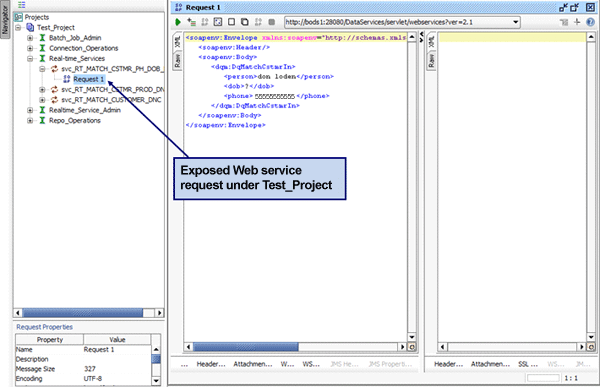This screenshot has height=387, width=600.
Task: Collapse the Test_Project node
Action: pos(18,28)
